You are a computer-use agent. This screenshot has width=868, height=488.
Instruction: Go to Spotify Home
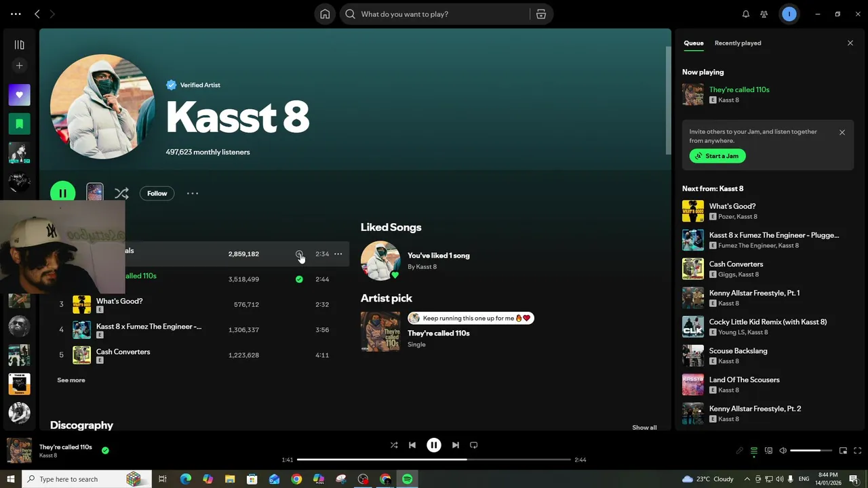coord(325,14)
